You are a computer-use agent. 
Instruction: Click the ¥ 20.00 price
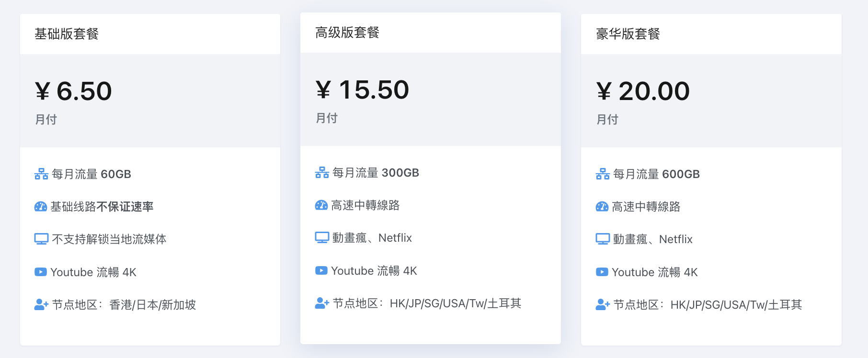[x=643, y=91]
